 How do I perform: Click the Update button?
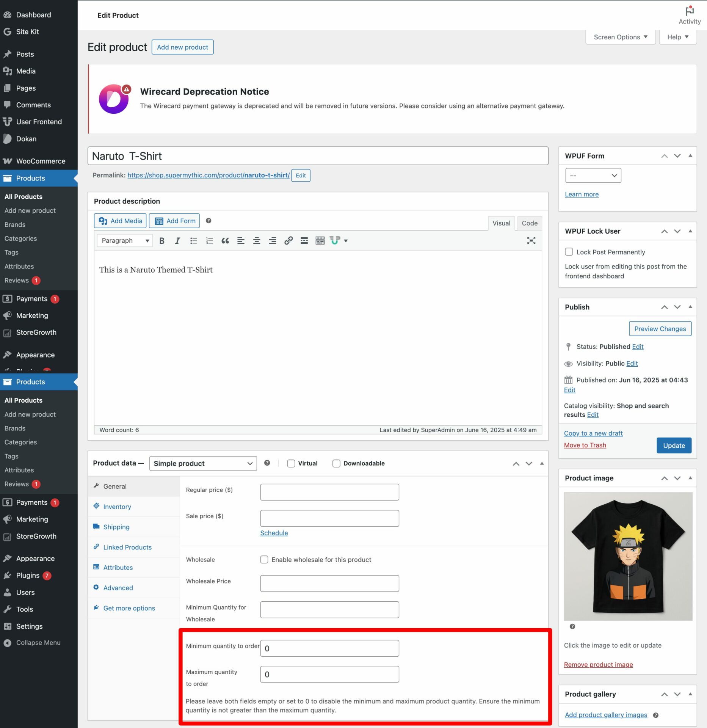[x=674, y=446]
